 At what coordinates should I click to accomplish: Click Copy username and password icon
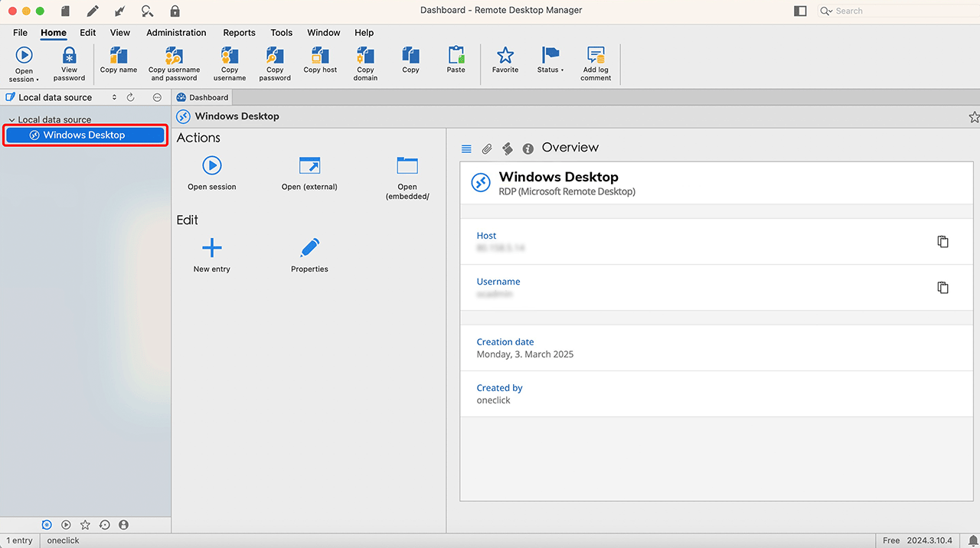pos(174,57)
